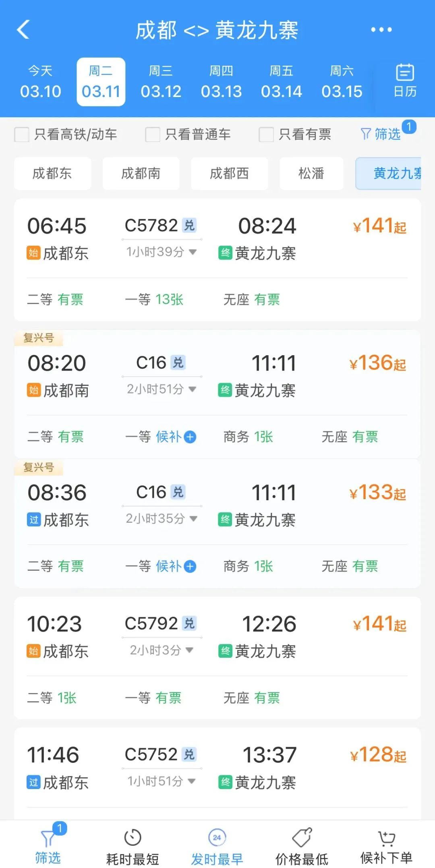Enable 只看高铁/动车 checkbox
Viewport: 435px width, 868px height.
click(22, 135)
